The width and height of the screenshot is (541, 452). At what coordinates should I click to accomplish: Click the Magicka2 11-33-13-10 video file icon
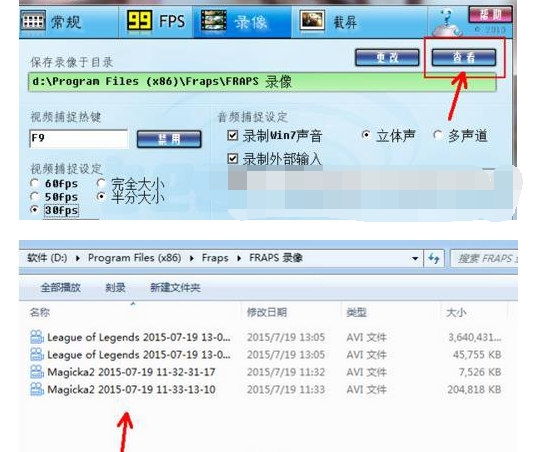pos(37,389)
